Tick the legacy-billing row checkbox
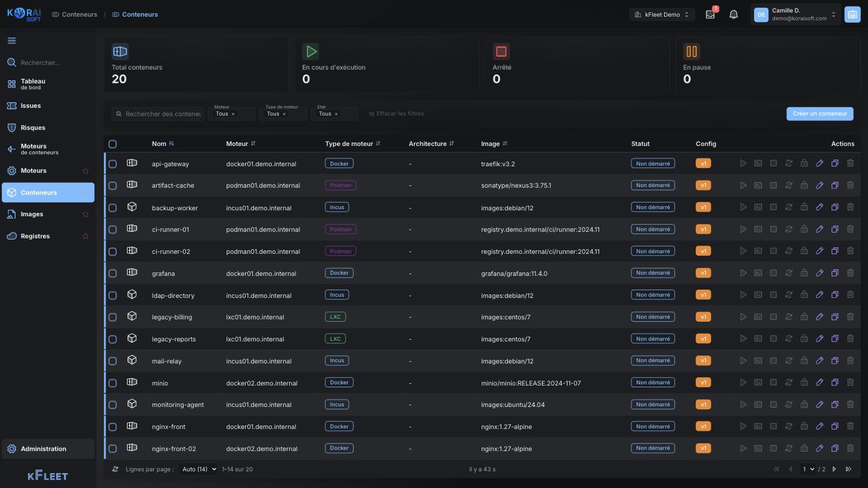Image resolution: width=868 pixels, height=488 pixels. (113, 317)
